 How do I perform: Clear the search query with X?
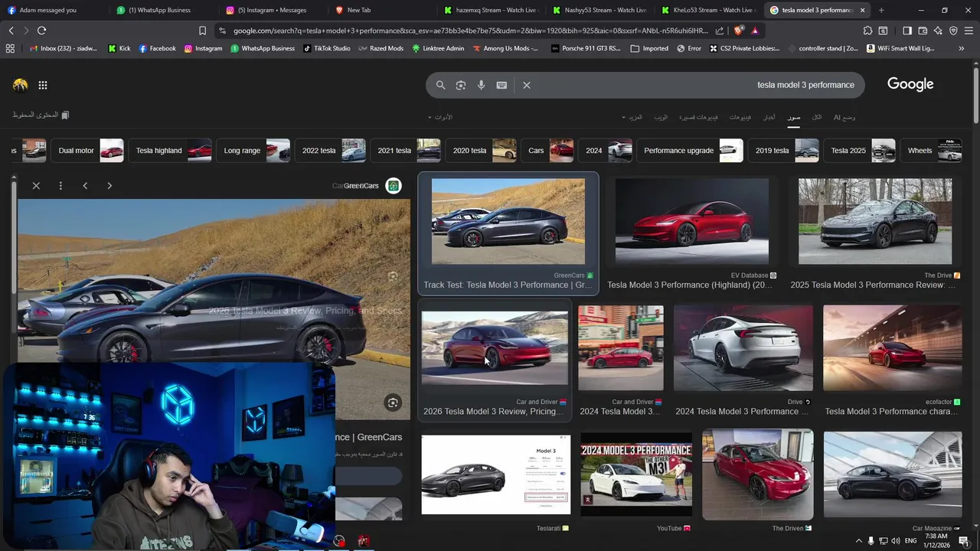[527, 85]
